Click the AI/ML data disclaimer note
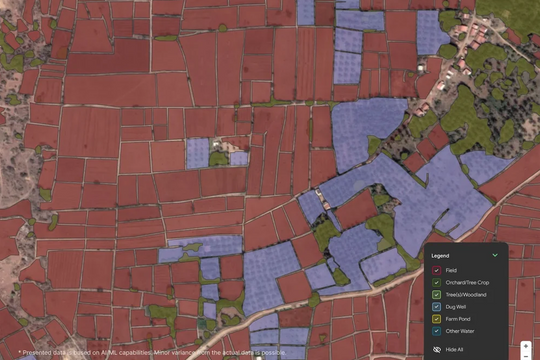This screenshot has width=540, height=360. pos(152,353)
